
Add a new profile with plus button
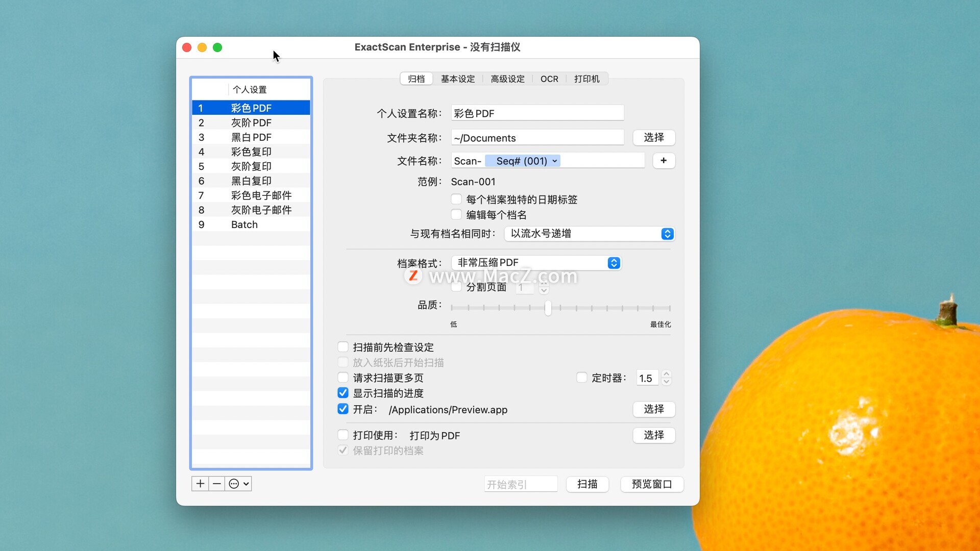[201, 484]
